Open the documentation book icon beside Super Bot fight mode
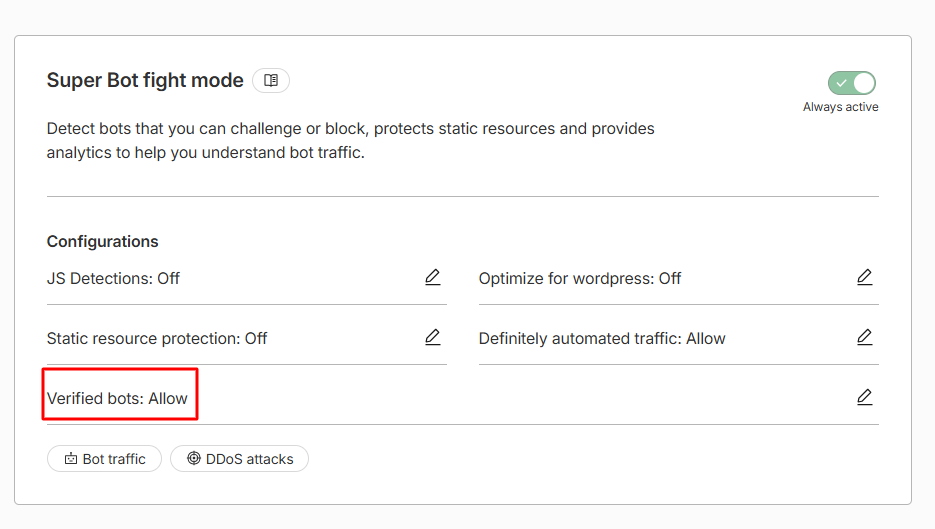The width and height of the screenshot is (935, 529). (271, 81)
